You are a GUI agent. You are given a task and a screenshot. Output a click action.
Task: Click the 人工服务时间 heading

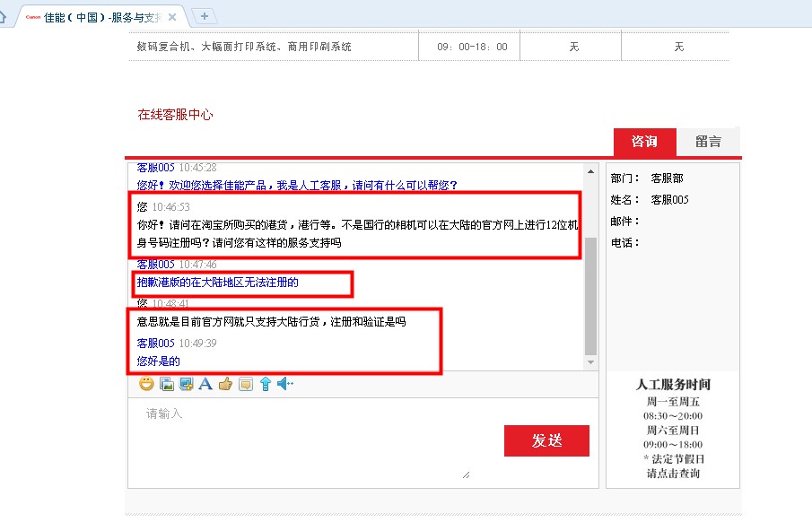pyautogui.click(x=673, y=385)
